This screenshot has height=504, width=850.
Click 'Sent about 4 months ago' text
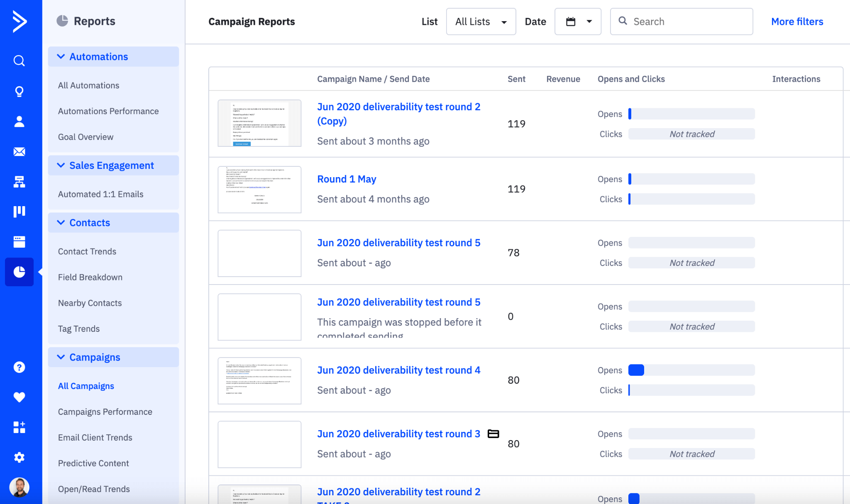point(373,199)
